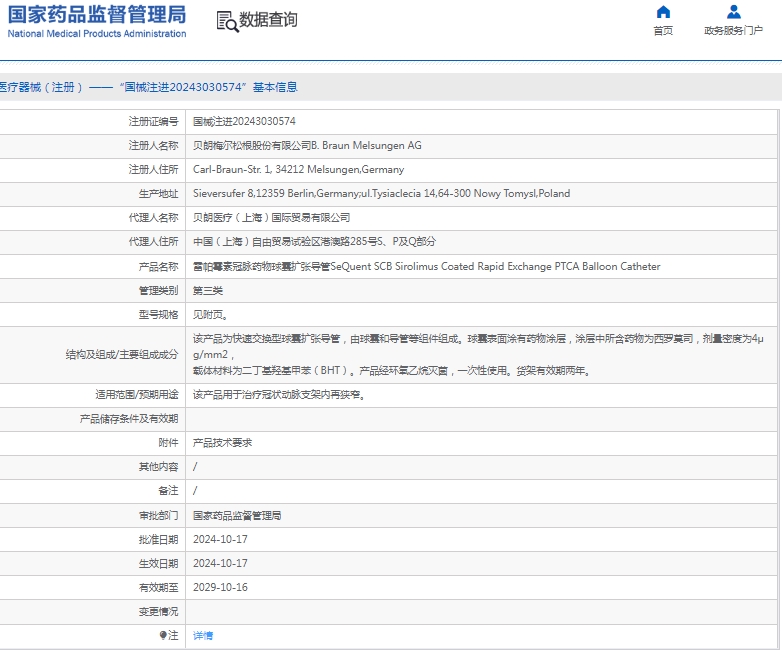
Task: Click the 附件 row label
Action: point(169,442)
